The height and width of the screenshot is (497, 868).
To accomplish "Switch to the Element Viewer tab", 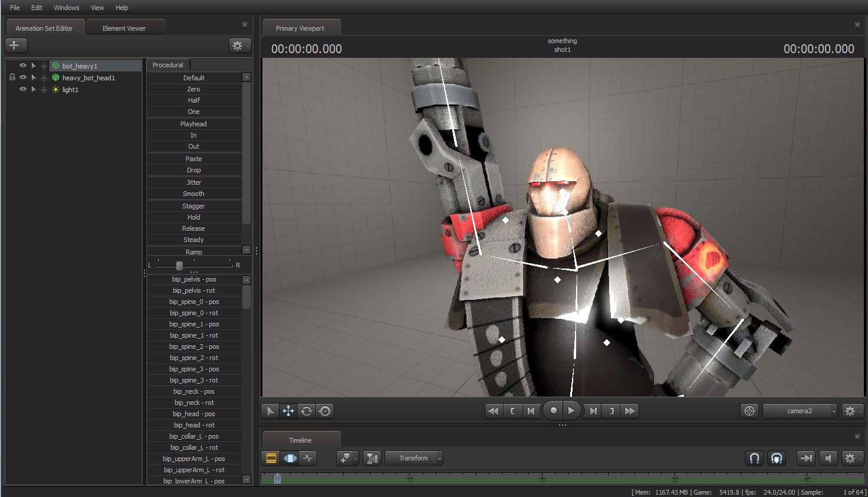I will pyautogui.click(x=124, y=28).
